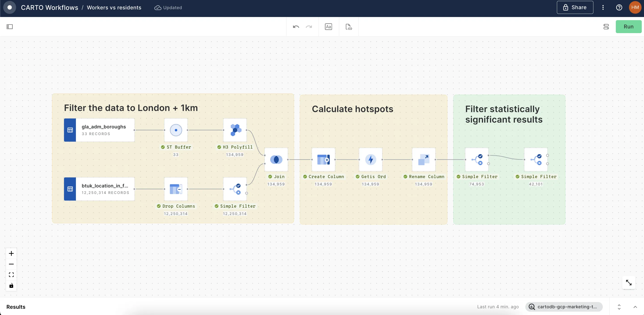
Task: Toggle the workflow settings panel near Run
Action: pos(606,27)
